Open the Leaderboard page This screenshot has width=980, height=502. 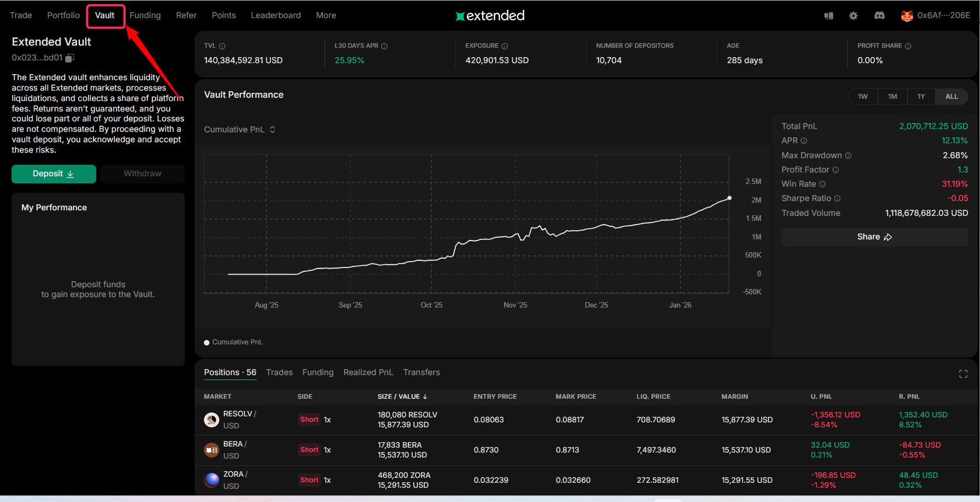[x=275, y=15]
